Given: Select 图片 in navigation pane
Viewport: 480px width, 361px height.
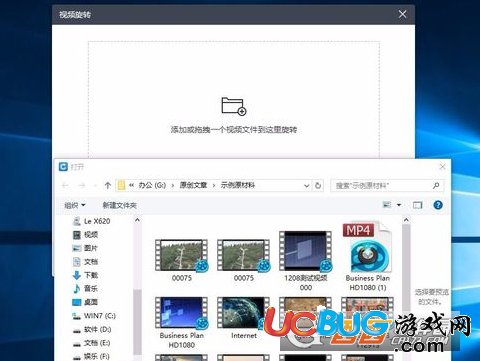Looking at the screenshot, I should pyautogui.click(x=86, y=248).
